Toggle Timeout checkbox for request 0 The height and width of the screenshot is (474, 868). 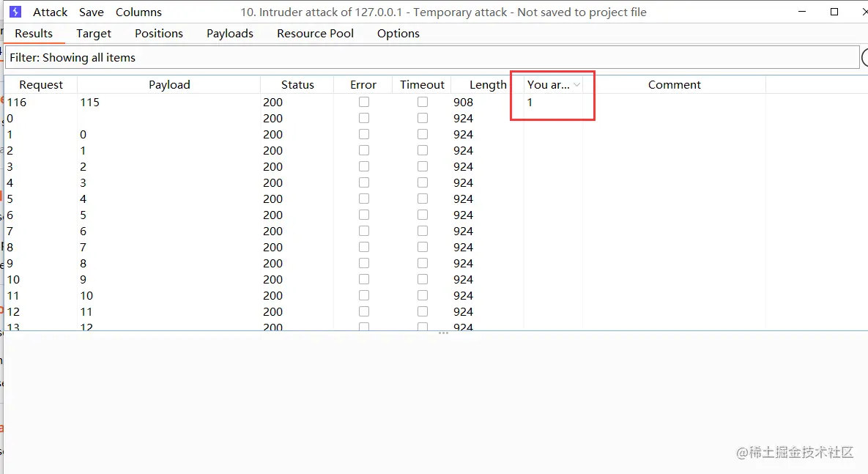(423, 118)
